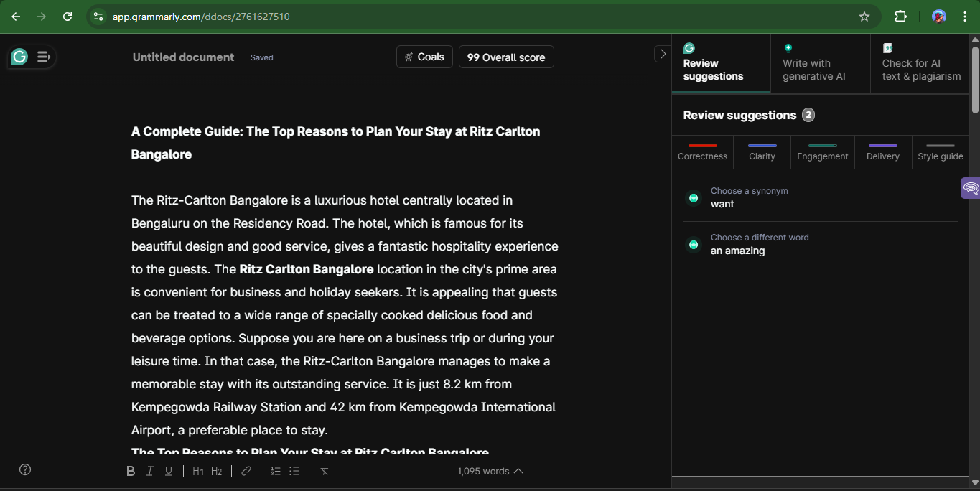Bookmark this page with the star icon

click(x=864, y=17)
